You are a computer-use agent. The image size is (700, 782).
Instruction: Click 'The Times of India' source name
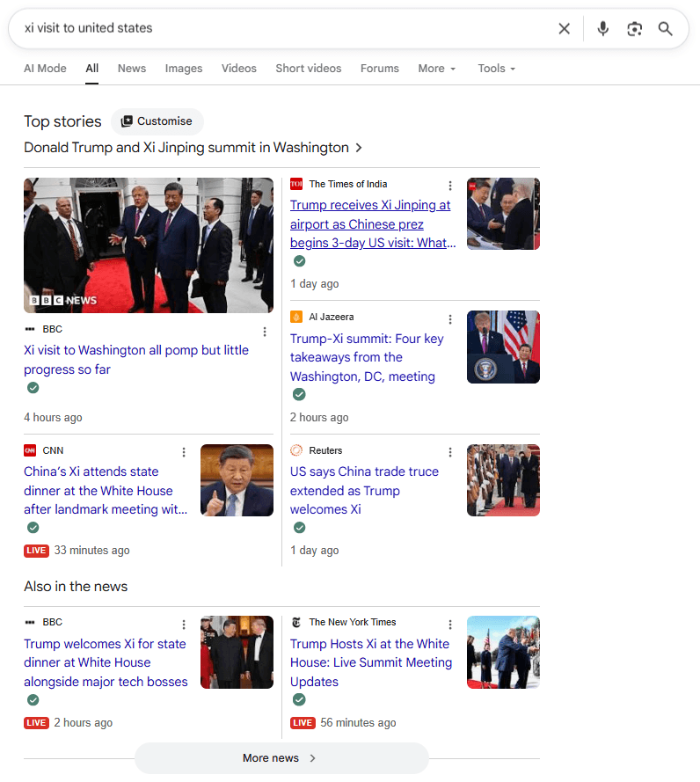[348, 184]
